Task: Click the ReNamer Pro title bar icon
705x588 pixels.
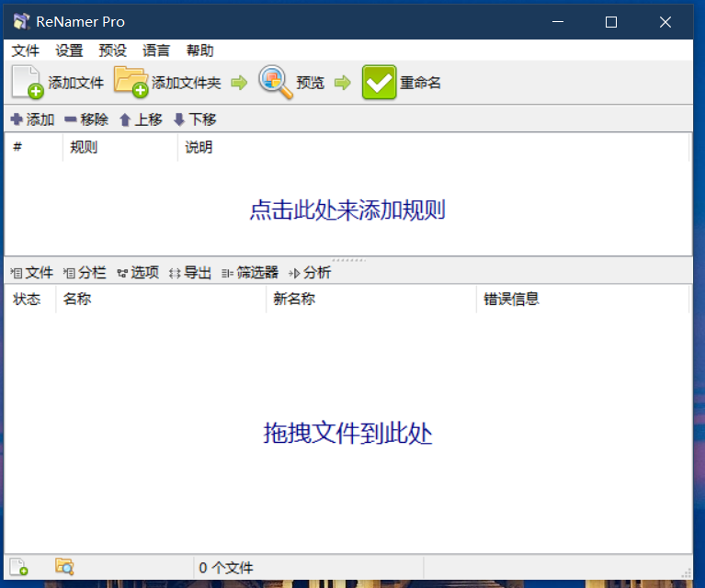Action: (21, 21)
